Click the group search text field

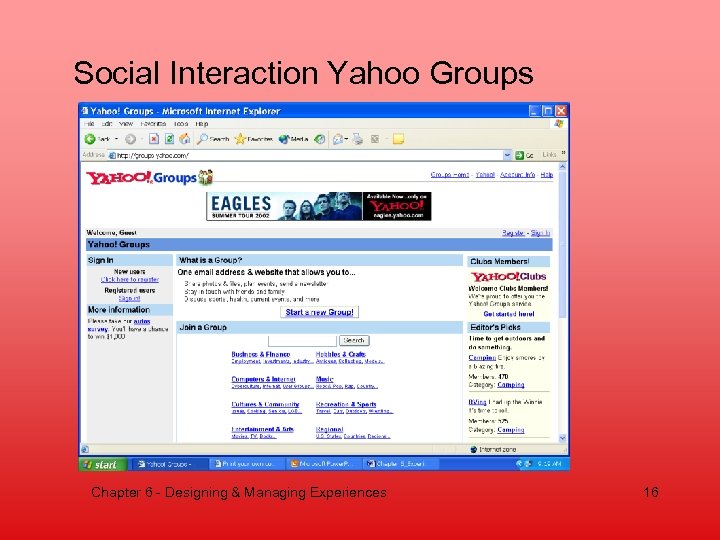click(302, 340)
